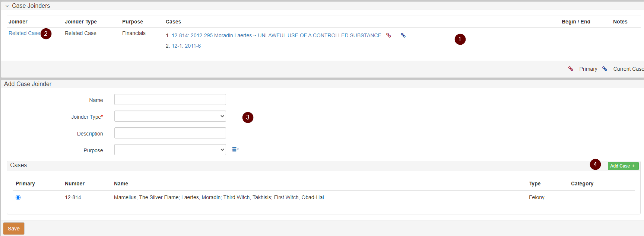Open the Purpose dropdown
This screenshot has height=236, width=644.
(x=170, y=150)
